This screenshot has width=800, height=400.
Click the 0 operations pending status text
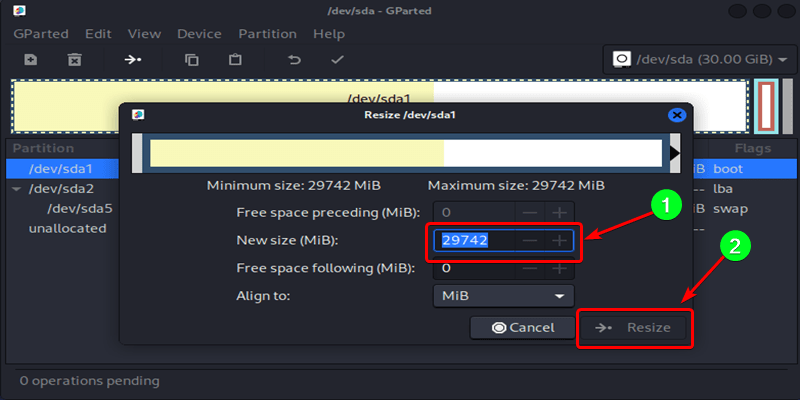click(x=89, y=381)
